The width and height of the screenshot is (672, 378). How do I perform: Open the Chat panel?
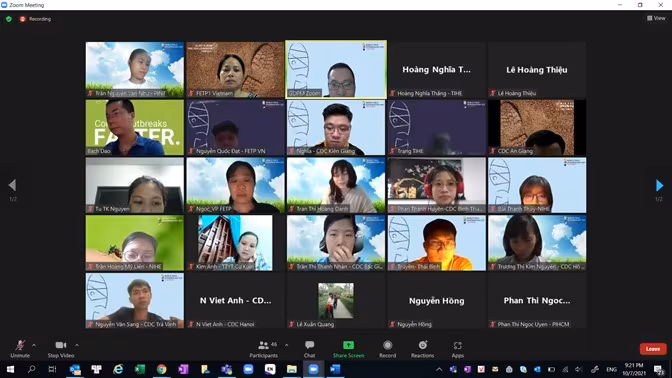click(309, 349)
